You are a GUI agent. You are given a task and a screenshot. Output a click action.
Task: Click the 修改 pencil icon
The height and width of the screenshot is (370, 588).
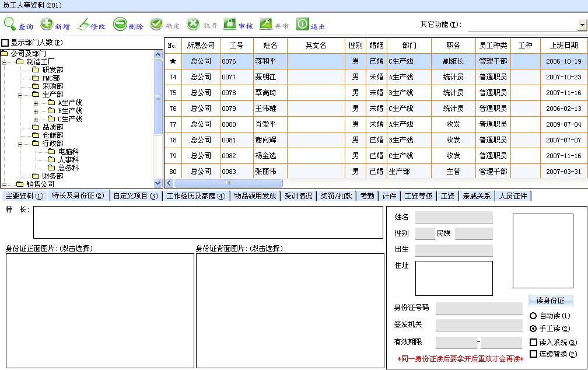click(83, 25)
